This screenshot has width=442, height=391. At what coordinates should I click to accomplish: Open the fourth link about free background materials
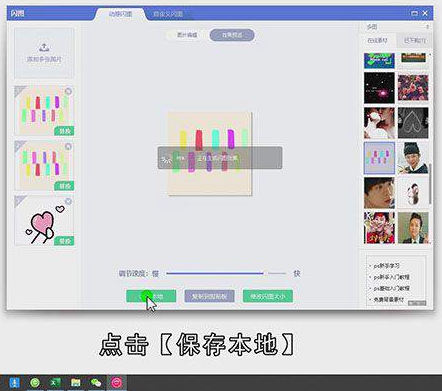tap(389, 300)
